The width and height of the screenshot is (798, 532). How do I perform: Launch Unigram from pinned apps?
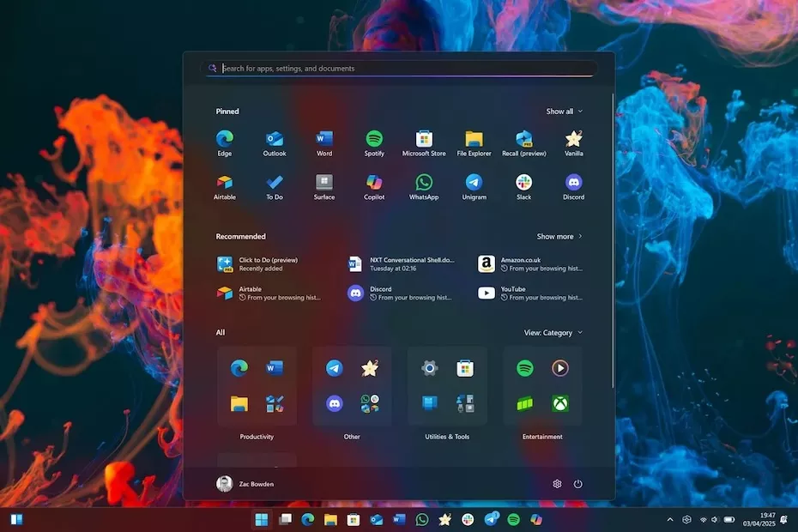[x=474, y=181]
